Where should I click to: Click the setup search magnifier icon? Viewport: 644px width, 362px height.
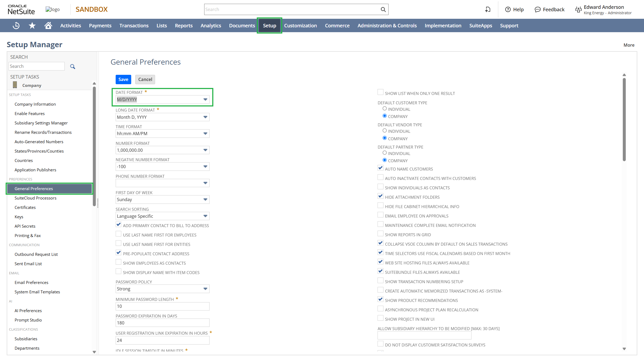click(72, 67)
